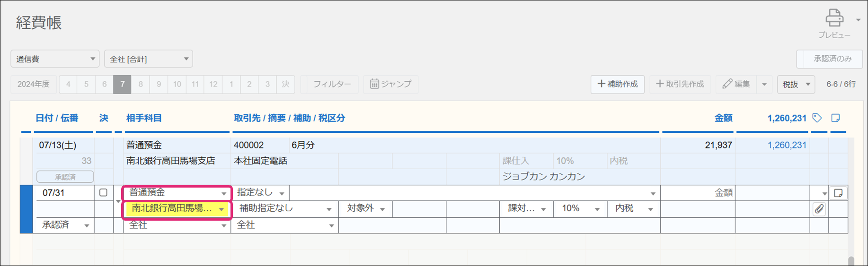The width and height of the screenshot is (868, 266).
Task: Expand the 税抜 tax display dropdown
Action: point(796,84)
